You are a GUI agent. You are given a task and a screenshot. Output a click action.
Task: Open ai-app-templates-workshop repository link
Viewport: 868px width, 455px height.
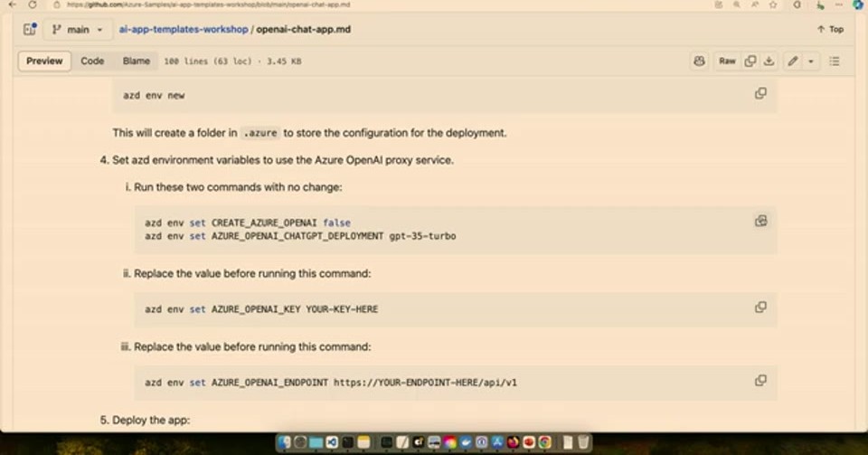click(184, 29)
